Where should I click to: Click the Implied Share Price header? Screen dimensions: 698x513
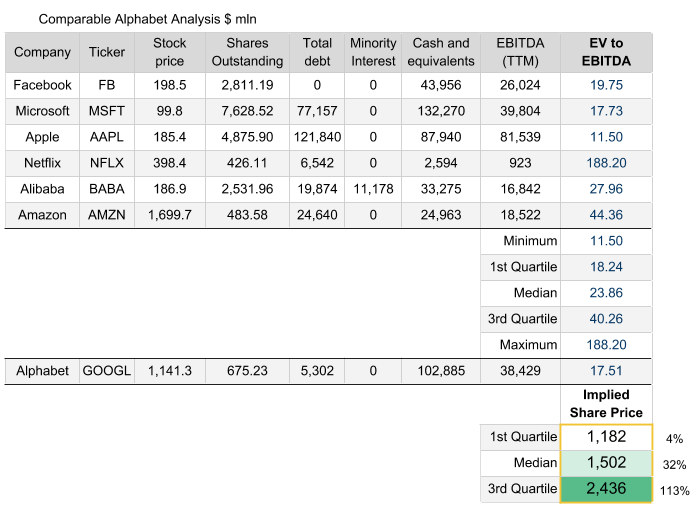coord(606,404)
